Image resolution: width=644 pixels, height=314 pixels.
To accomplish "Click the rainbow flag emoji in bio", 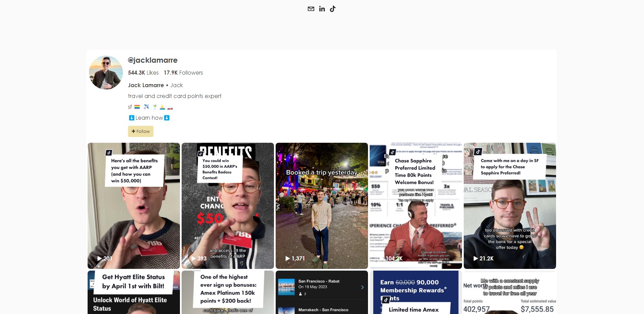I will [137, 107].
